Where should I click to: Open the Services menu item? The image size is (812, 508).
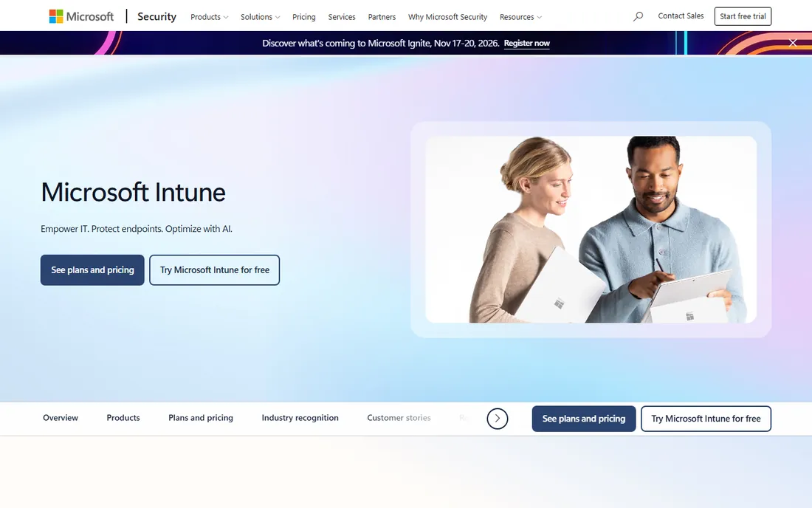point(342,17)
